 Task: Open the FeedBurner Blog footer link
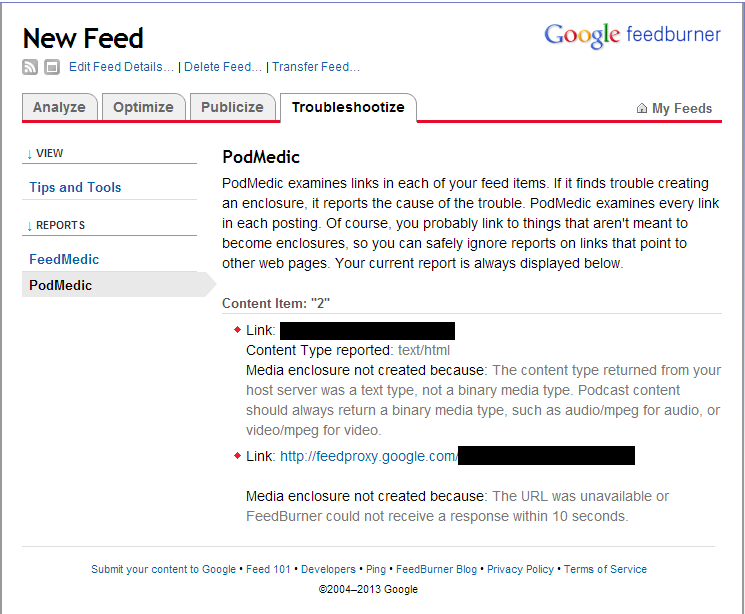coord(436,569)
